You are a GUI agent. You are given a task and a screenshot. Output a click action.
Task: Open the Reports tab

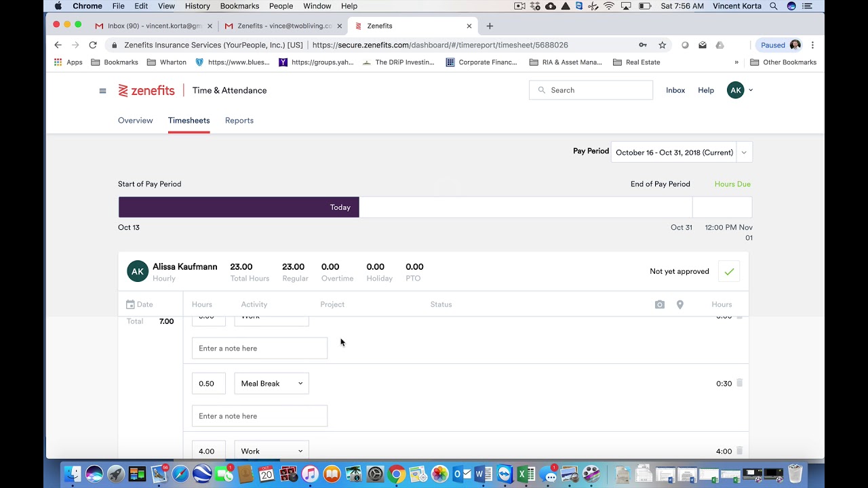pyautogui.click(x=239, y=121)
